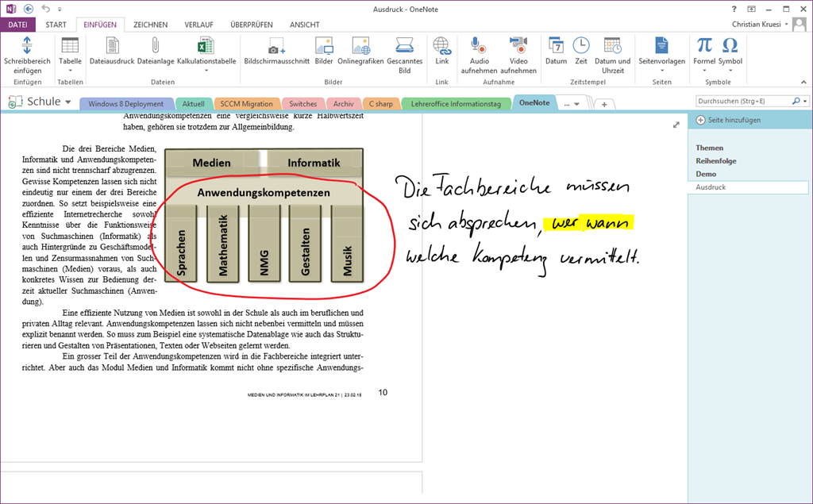Screen dimensions: 813x504
Task: Click Seite hinzufügen to add a page
Action: (729, 120)
